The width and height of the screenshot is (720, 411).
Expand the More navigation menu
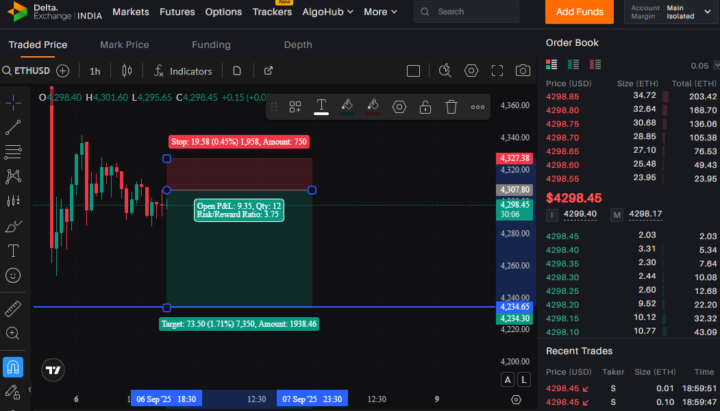(x=380, y=12)
